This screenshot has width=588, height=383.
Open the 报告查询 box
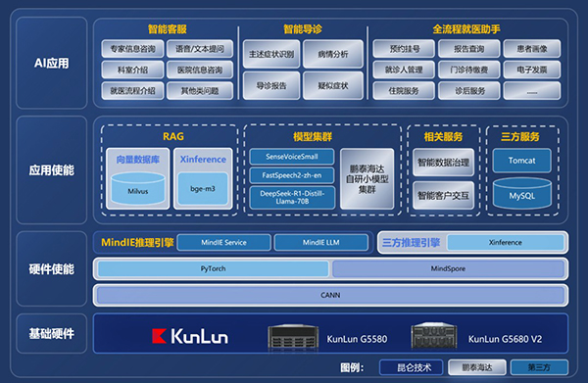pyautogui.click(x=469, y=49)
